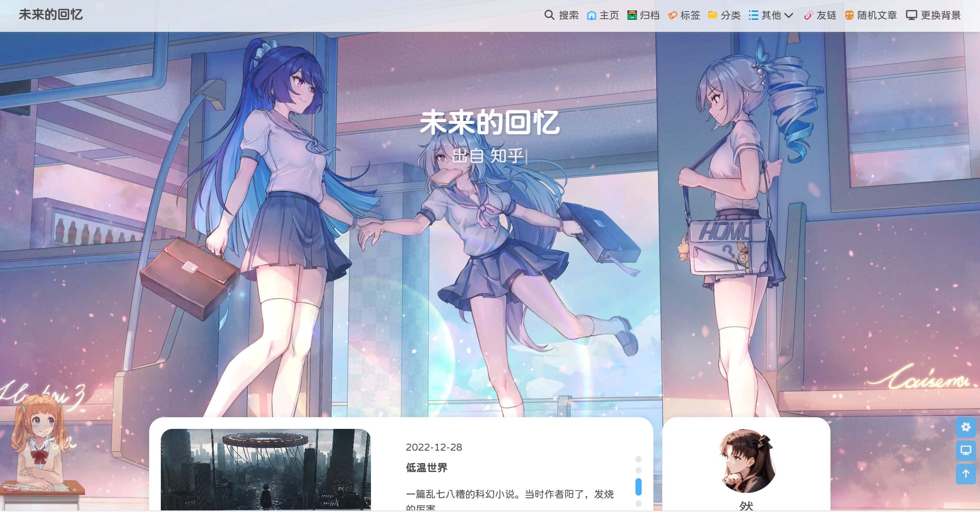Viewport: 980px width, 512px height.
Task: Click 更换背景 to change the background
Action: coord(940,16)
